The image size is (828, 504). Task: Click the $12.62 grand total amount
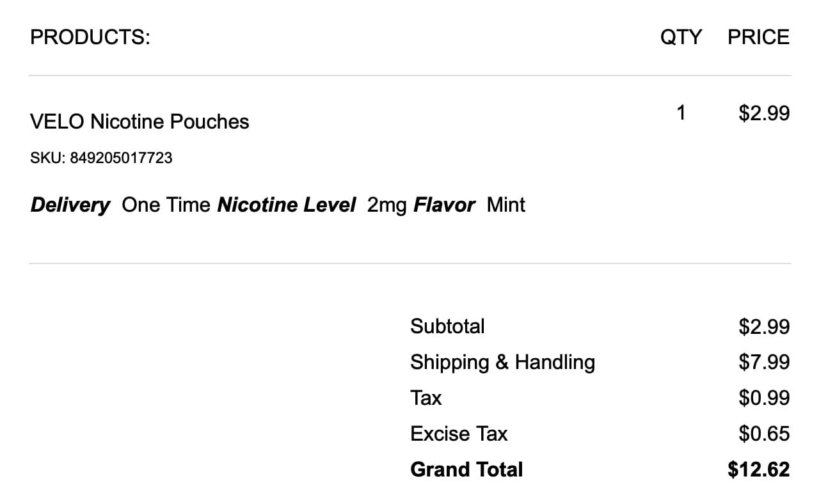click(758, 469)
